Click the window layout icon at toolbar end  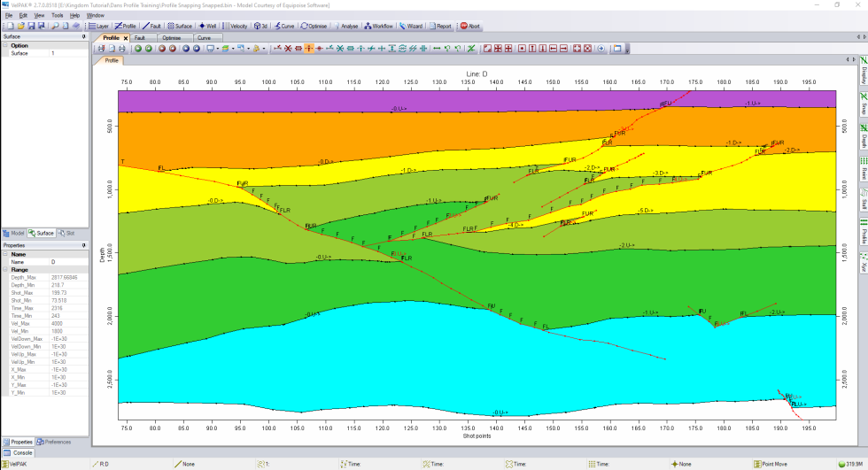617,49
